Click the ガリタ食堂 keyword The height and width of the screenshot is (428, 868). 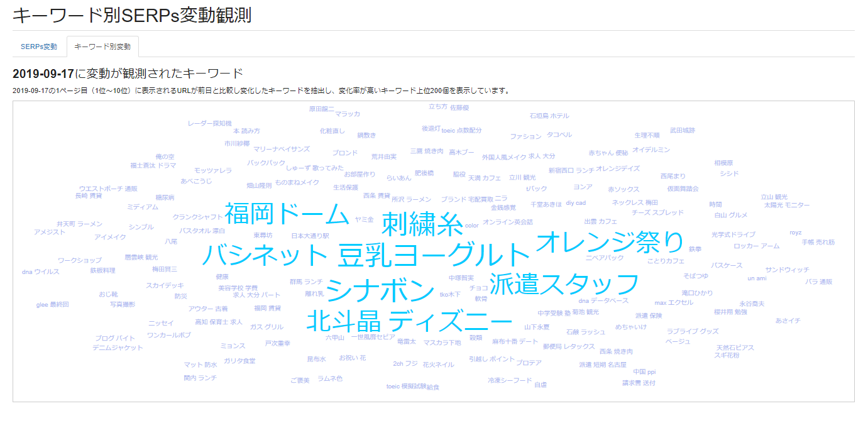click(x=239, y=360)
